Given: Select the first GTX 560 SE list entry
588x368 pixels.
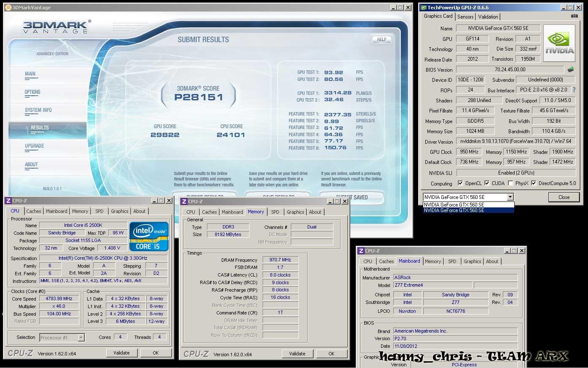Looking at the screenshot, I should [x=469, y=205].
